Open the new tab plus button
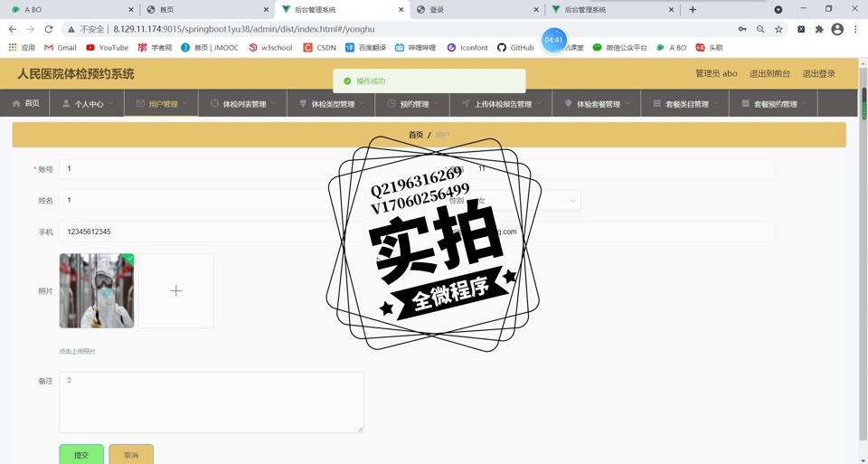Image resolution: width=868 pixels, height=464 pixels. (x=693, y=9)
